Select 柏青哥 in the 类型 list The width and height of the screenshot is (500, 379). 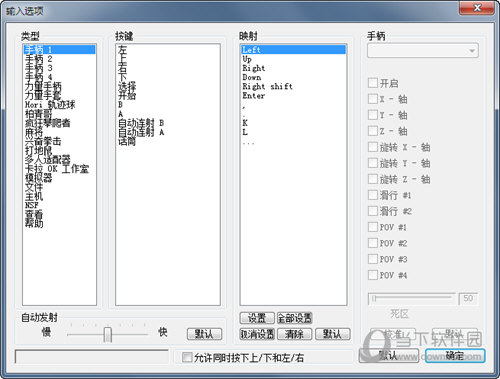click(59, 114)
